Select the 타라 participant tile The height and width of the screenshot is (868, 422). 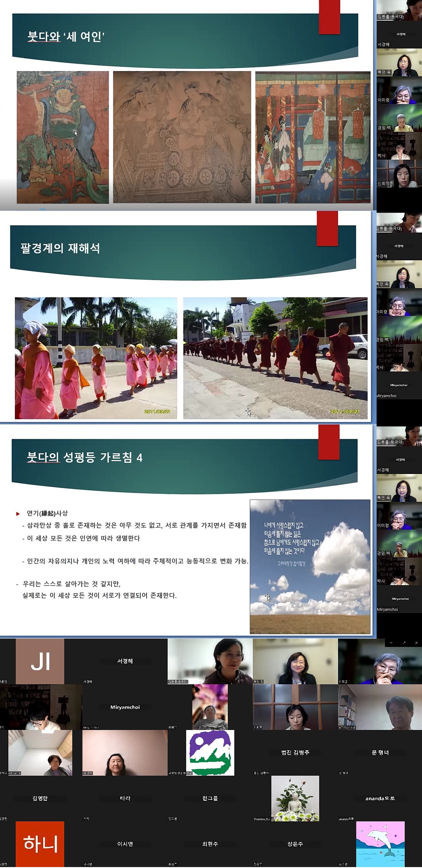click(125, 798)
